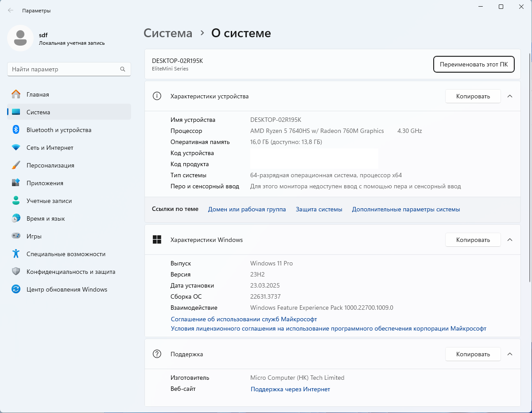Image resolution: width=532 pixels, height=413 pixels.
Task: Click the Bluetooth icon in sidebar
Action: tap(16, 130)
